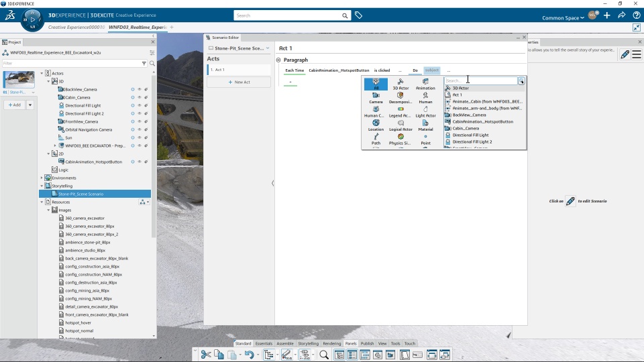Click the Share arrow icon in top bar
The height and width of the screenshot is (362, 644).
622,15
